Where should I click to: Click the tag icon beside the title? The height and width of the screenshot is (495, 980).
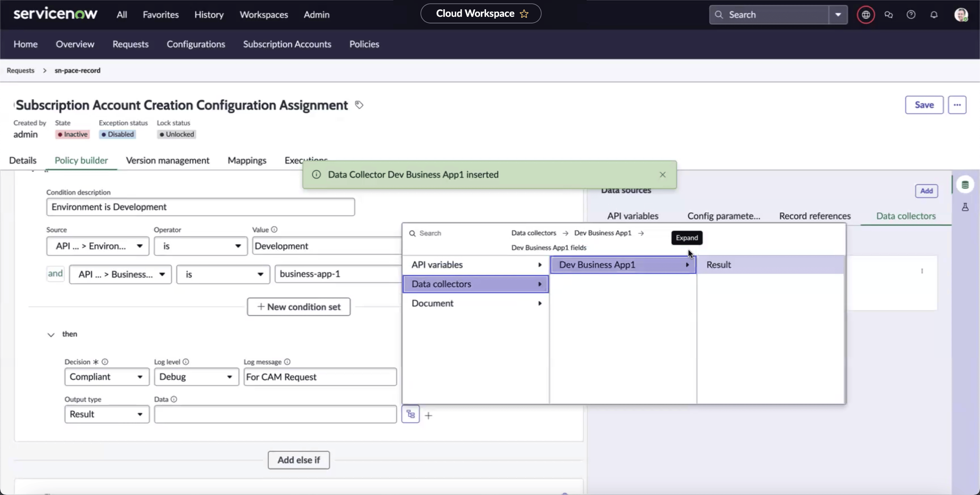pyautogui.click(x=359, y=105)
